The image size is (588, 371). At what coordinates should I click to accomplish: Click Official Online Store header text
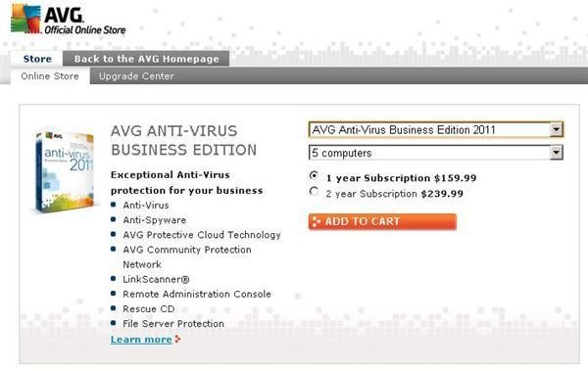85,30
